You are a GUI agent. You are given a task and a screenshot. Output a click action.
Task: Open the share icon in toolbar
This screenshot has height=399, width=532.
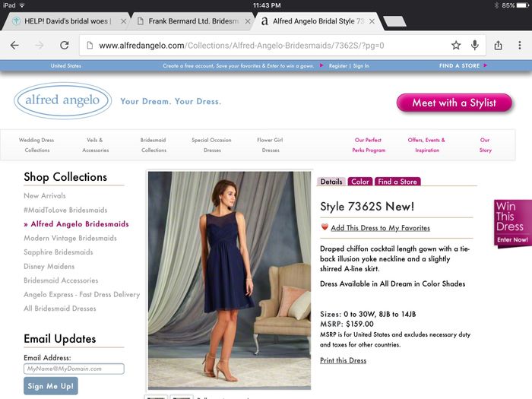(499, 45)
